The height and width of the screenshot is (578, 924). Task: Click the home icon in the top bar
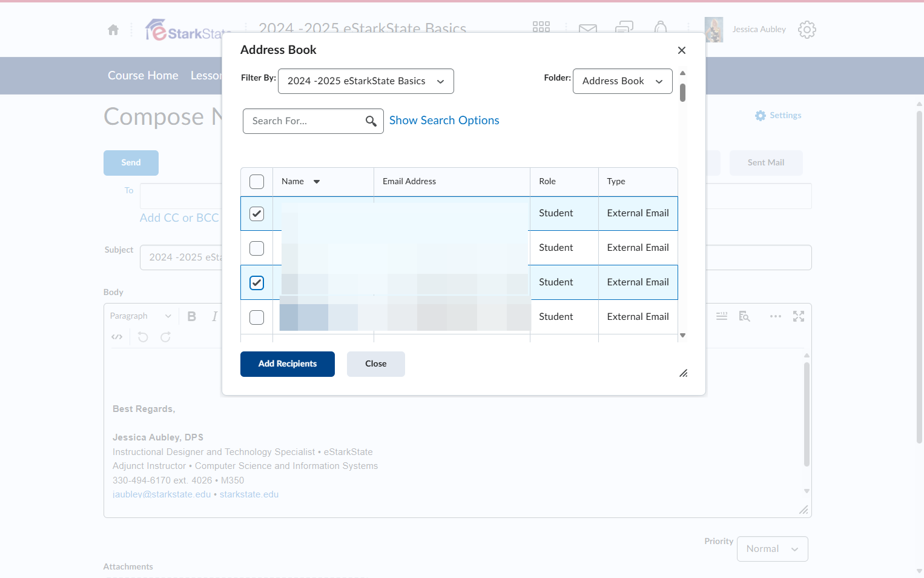pyautogui.click(x=113, y=30)
